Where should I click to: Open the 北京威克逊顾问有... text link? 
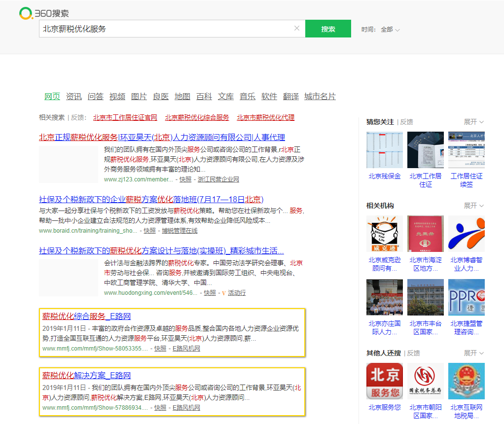coord(385,264)
